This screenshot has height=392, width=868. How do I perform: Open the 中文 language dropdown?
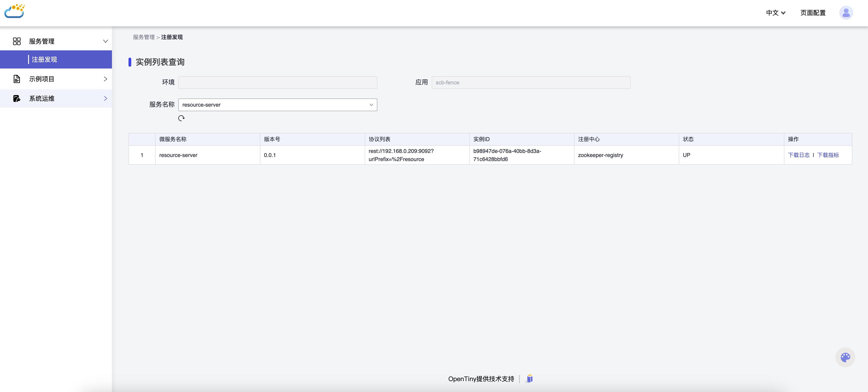(x=775, y=13)
